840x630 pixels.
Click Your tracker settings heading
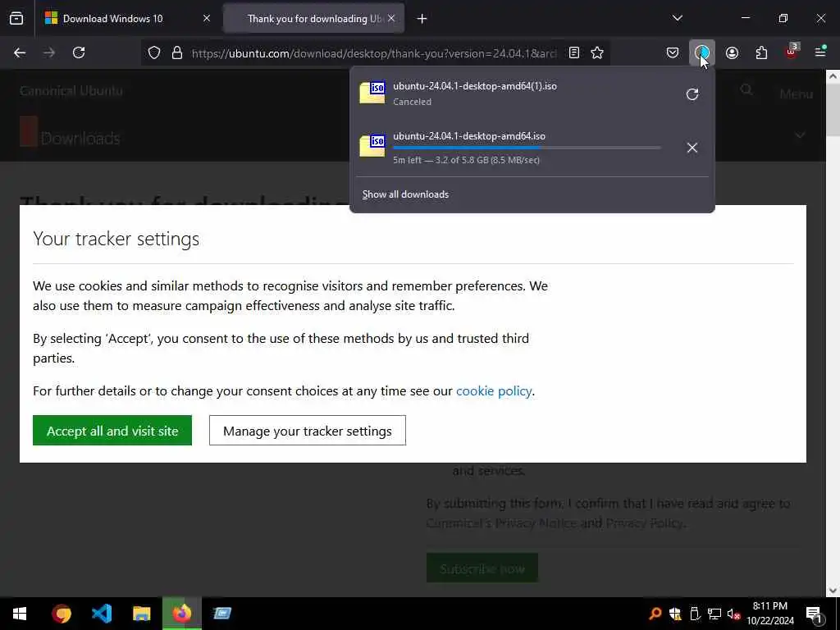(x=116, y=239)
